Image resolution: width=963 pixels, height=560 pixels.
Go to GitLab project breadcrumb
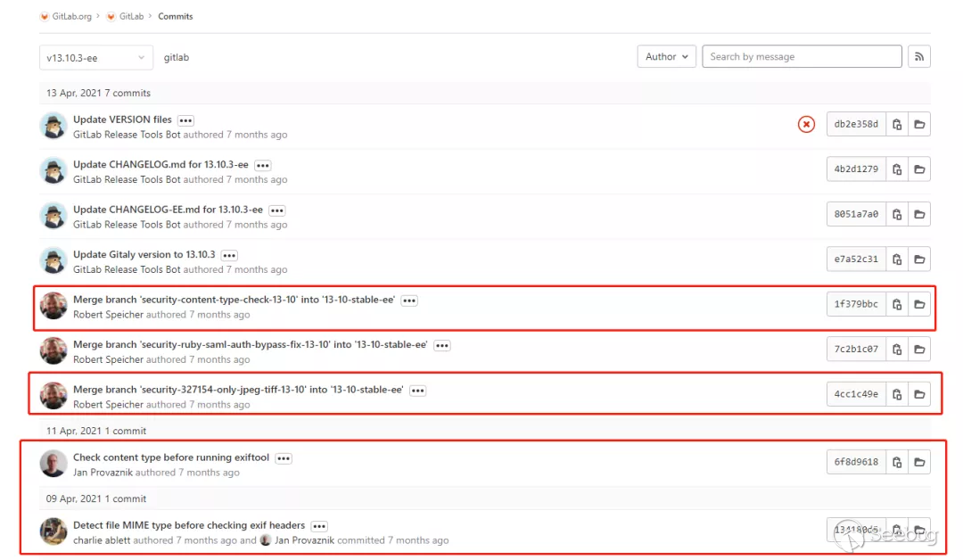131,17
